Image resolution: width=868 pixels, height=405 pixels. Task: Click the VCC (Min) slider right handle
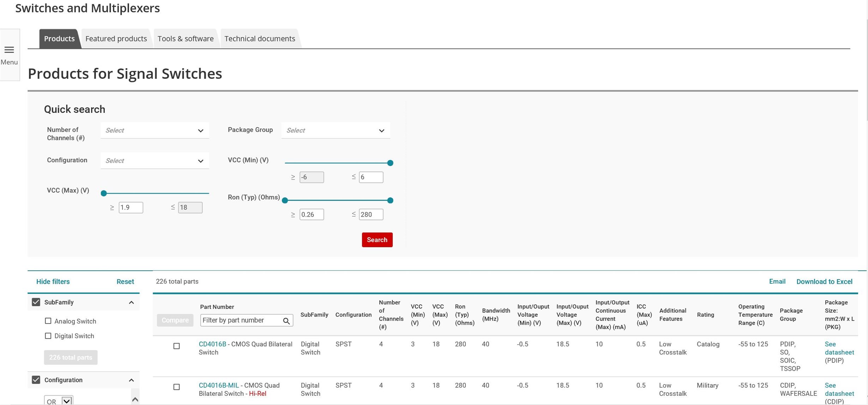[x=390, y=163]
